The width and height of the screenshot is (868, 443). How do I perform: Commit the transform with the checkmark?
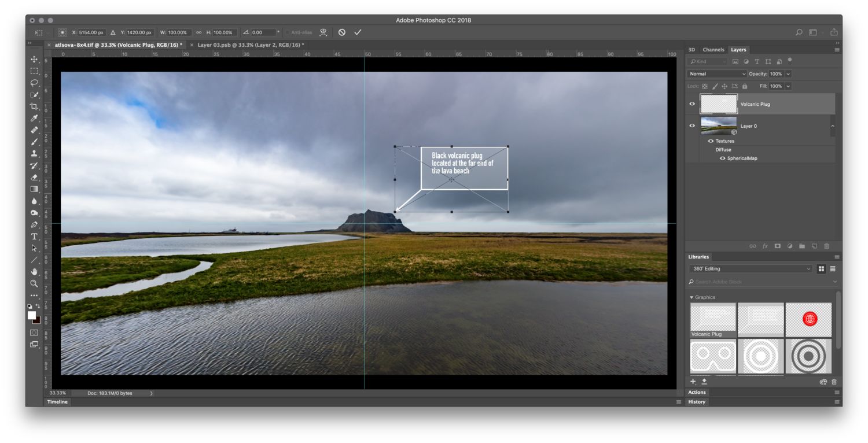point(358,32)
